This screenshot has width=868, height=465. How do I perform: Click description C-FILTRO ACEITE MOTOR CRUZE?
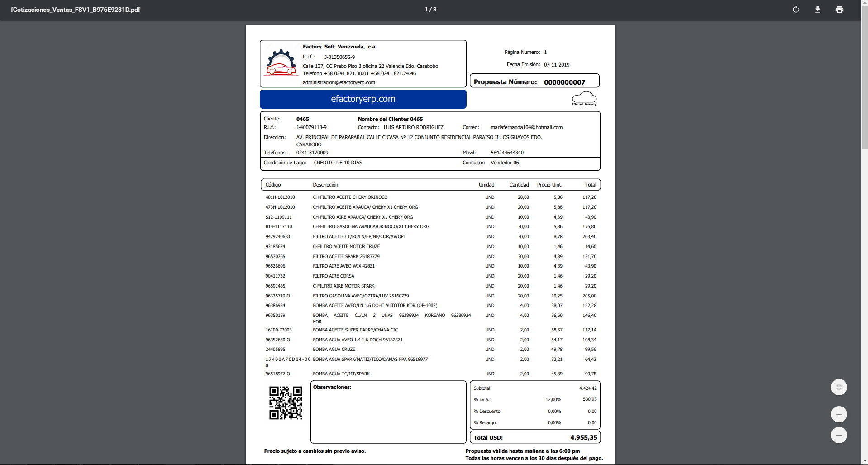coord(346,247)
